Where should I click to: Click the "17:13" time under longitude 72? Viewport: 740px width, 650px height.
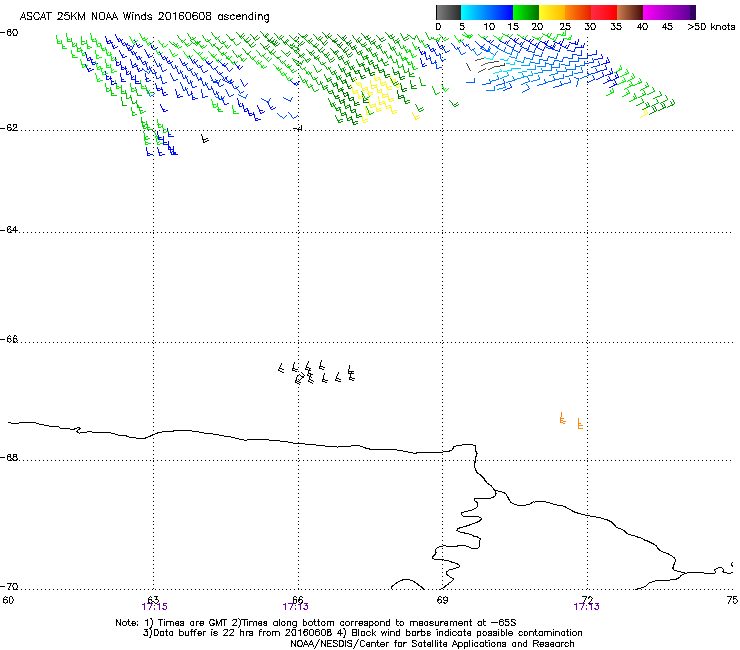pos(586,607)
